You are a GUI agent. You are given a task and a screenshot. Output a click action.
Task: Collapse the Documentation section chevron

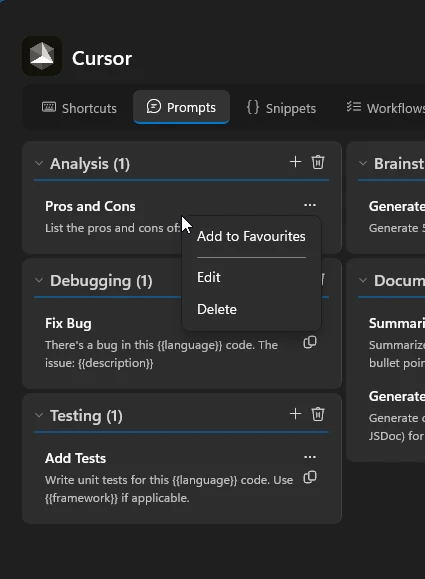[363, 280]
